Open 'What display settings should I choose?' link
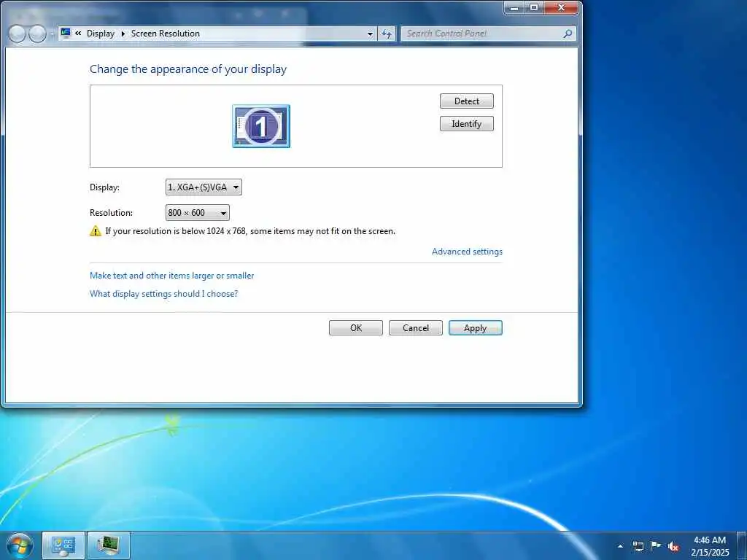The image size is (747, 560). (x=163, y=294)
